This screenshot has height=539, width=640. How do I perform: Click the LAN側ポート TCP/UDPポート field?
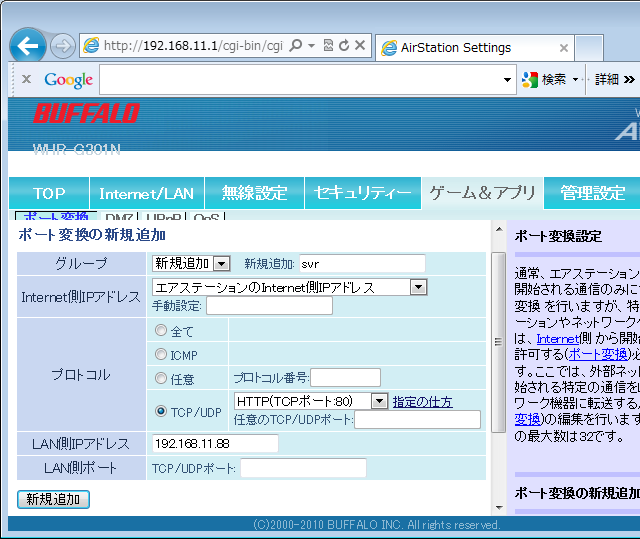[303, 468]
